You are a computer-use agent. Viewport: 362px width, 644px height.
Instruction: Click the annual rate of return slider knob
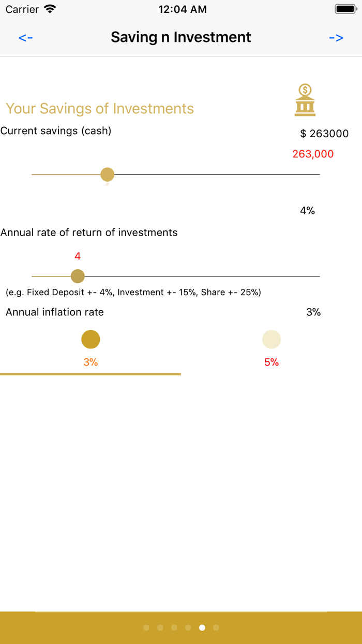(78, 276)
